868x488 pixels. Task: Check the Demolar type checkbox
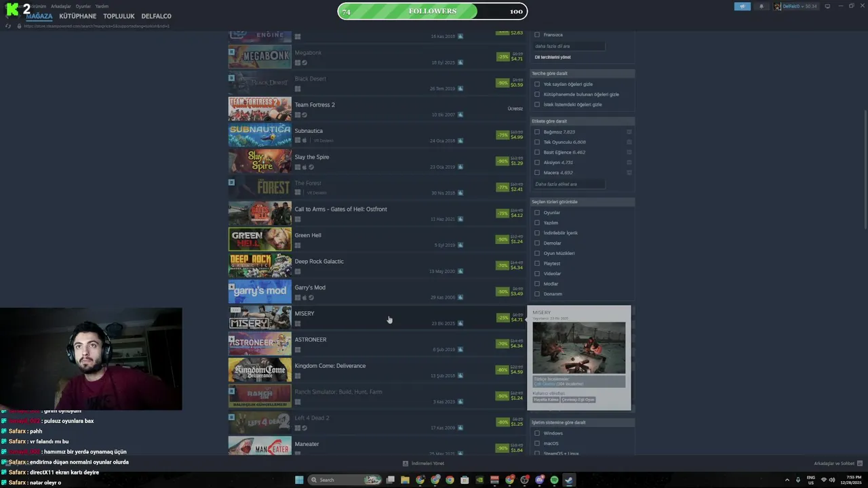[537, 243]
